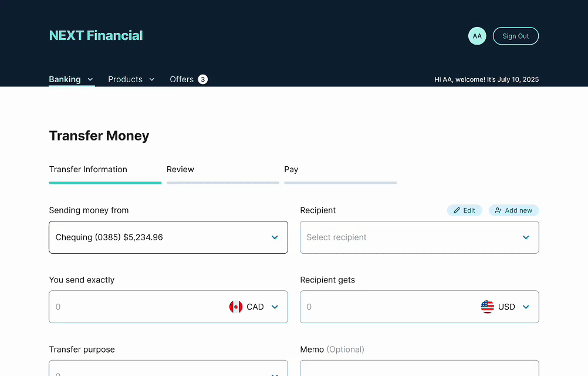Click the NEXT Financial logo
The height and width of the screenshot is (376, 588).
click(x=96, y=35)
